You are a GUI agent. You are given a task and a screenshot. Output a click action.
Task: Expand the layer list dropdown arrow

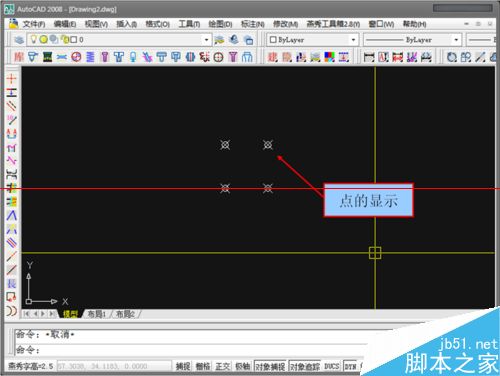tap(207, 40)
